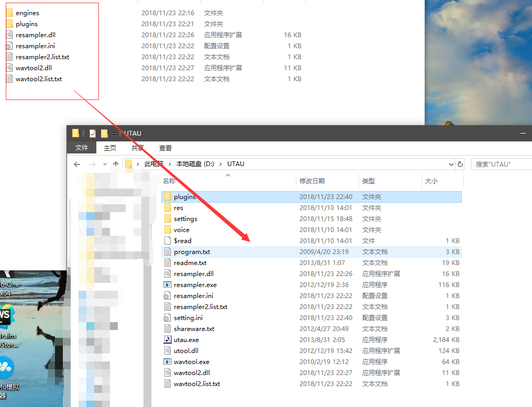Expand the chevron after 此电脑 in path
Image resolution: width=532 pixels, height=407 pixels.
click(170, 164)
